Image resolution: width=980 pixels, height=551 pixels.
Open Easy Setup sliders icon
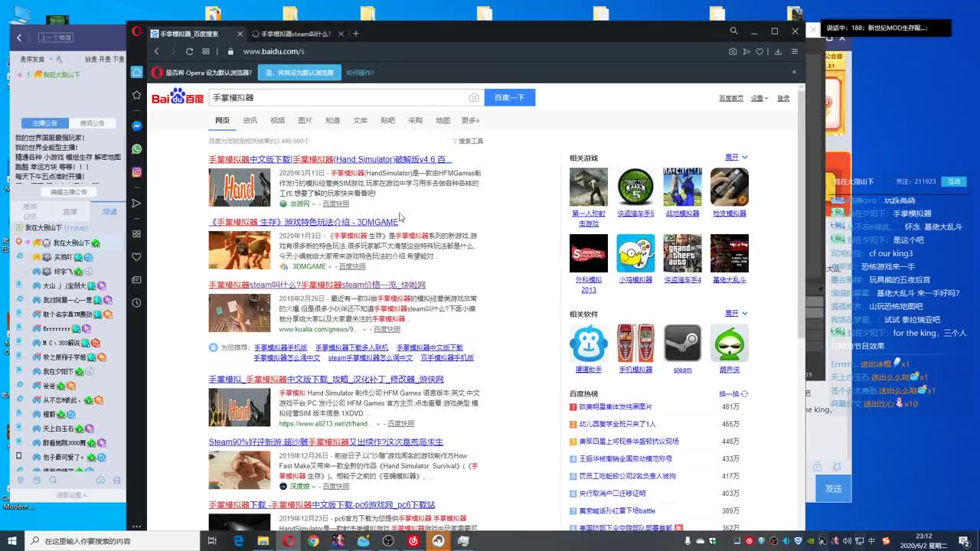pos(795,51)
